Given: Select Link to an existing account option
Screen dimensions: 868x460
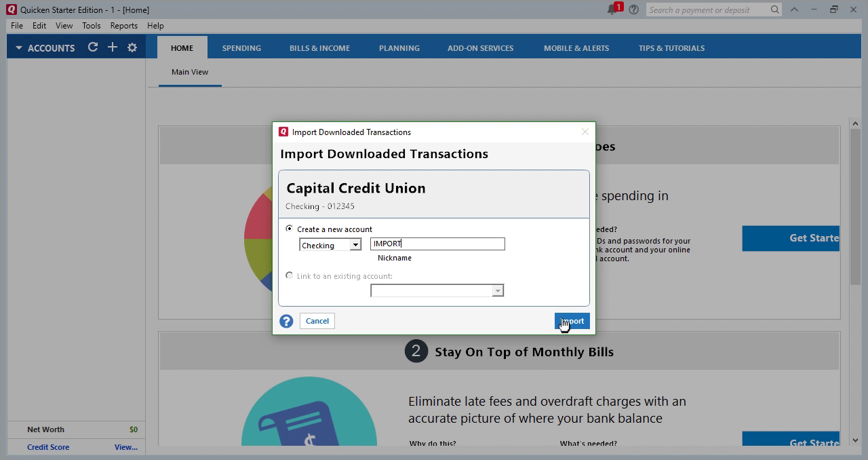Looking at the screenshot, I should pyautogui.click(x=290, y=275).
